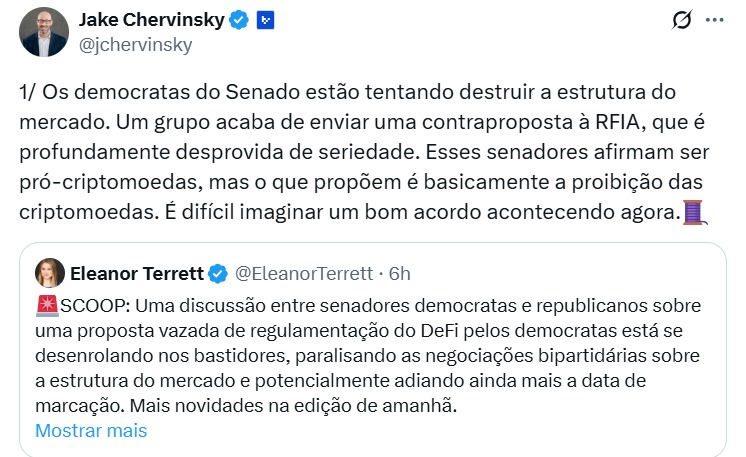The height and width of the screenshot is (457, 746).
Task: Click the red siren emoji before SCOOP
Action: click(x=46, y=305)
